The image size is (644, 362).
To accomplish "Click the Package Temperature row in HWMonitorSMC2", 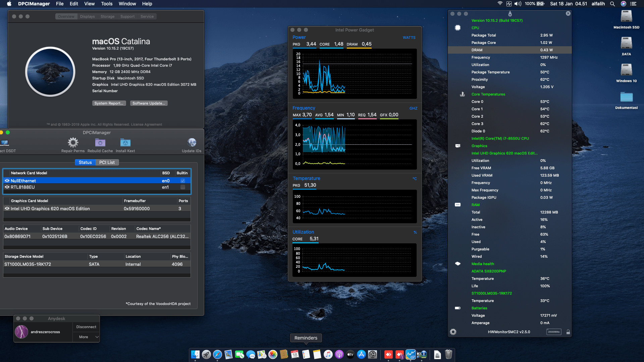I will click(x=510, y=72).
